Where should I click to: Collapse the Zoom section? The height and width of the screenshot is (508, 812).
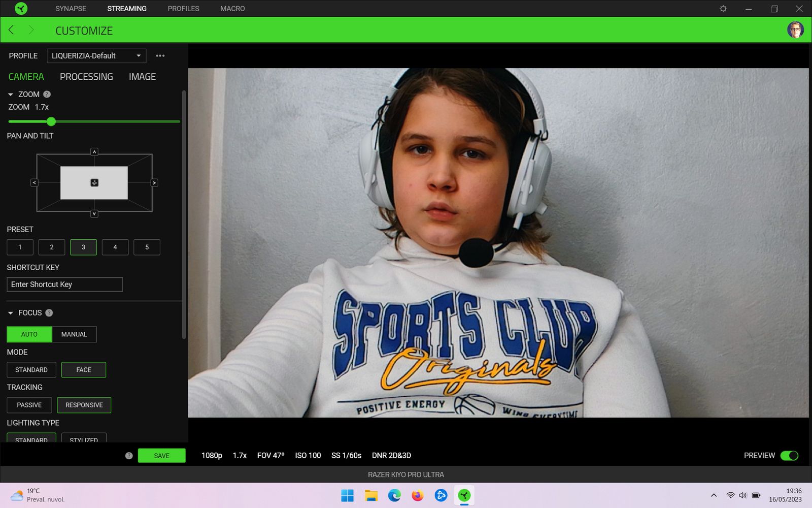click(x=11, y=94)
